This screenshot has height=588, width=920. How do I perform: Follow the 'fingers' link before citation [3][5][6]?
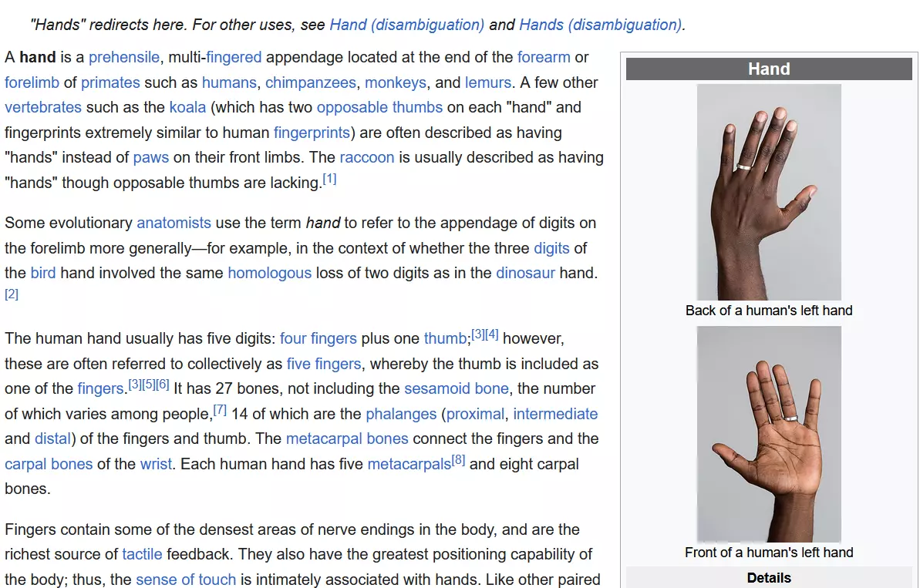point(100,388)
